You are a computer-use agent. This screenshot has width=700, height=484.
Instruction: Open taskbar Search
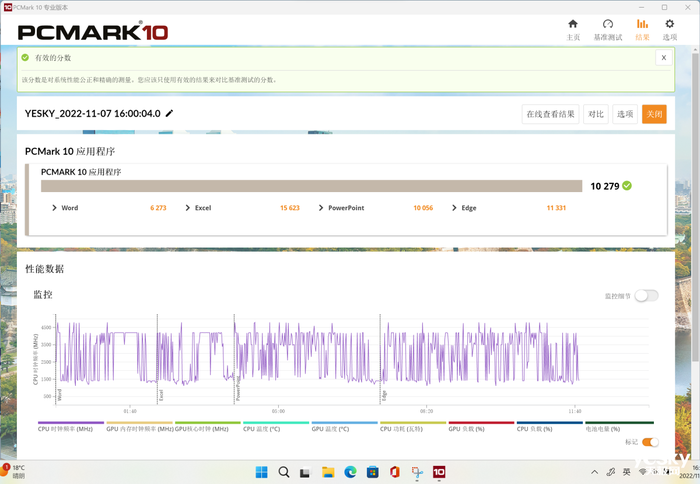click(283, 472)
